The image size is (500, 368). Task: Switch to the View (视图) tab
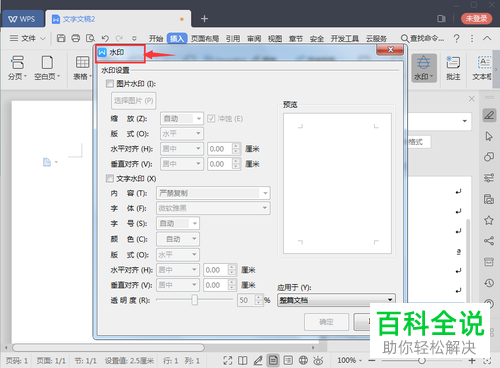coord(275,39)
